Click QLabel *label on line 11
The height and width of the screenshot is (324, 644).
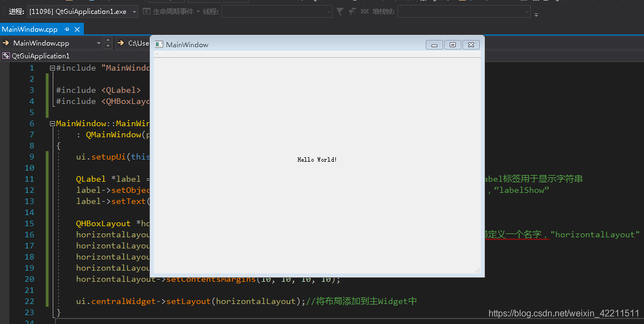click(108, 179)
